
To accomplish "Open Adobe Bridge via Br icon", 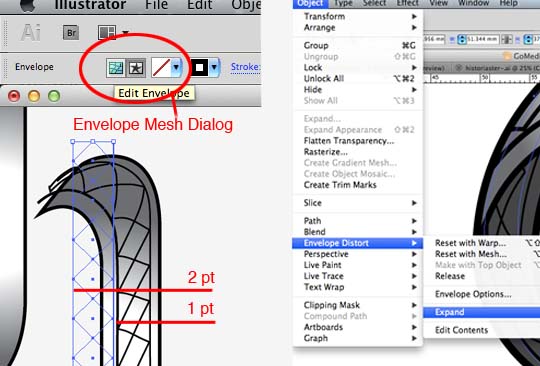I will (71, 33).
